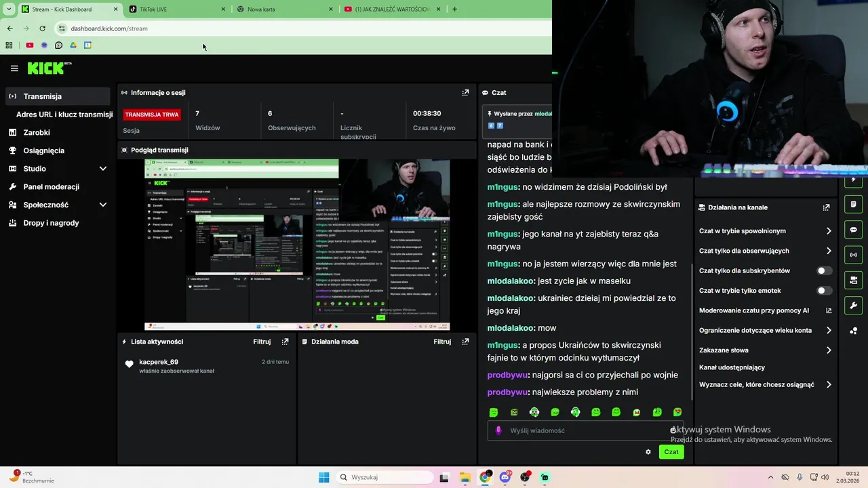Click the chat bubble icon in right sidebar
This screenshot has height=488, width=868.
click(x=854, y=229)
